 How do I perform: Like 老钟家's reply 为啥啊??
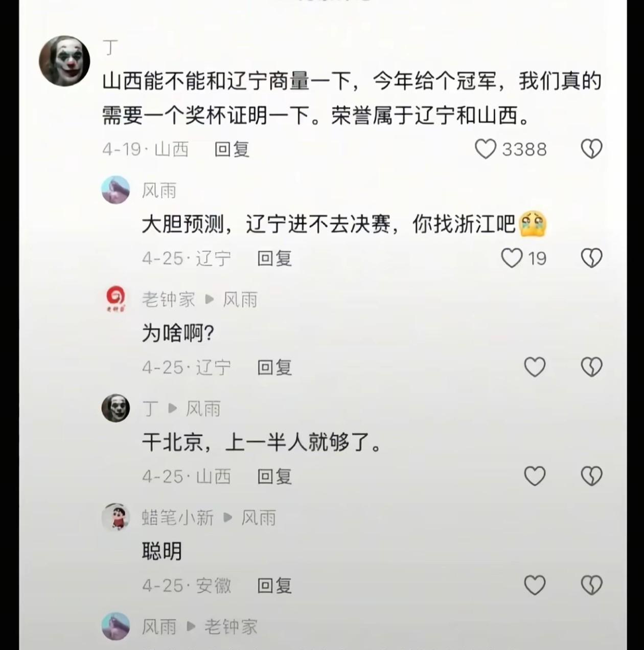point(535,367)
